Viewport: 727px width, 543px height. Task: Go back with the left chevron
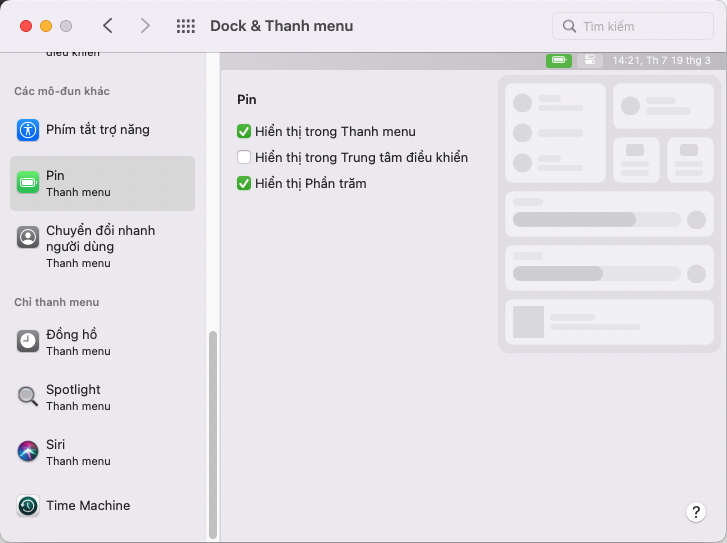108,26
